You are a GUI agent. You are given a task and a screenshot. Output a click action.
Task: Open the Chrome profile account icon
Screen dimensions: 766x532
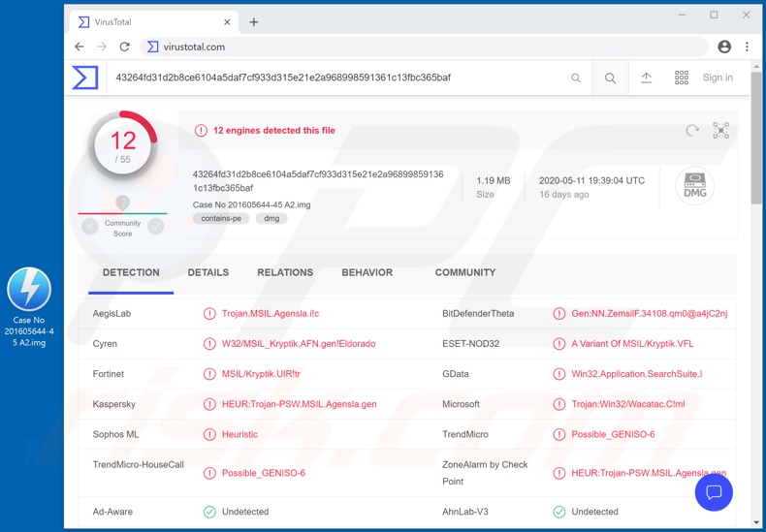[724, 47]
